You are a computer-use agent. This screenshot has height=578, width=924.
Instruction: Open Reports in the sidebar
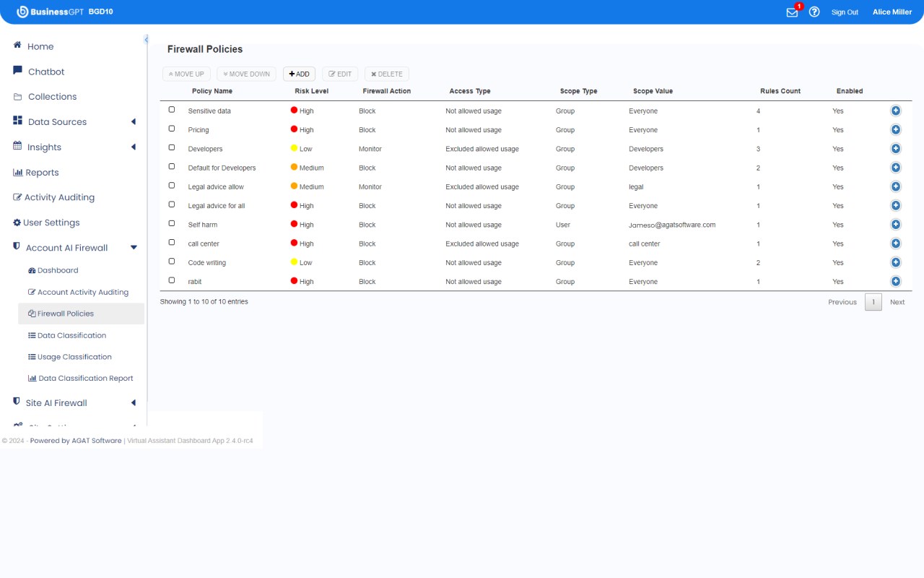tap(36, 173)
